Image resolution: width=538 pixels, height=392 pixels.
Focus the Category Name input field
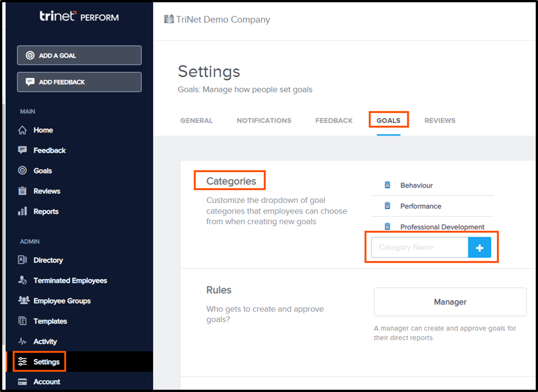(x=419, y=247)
